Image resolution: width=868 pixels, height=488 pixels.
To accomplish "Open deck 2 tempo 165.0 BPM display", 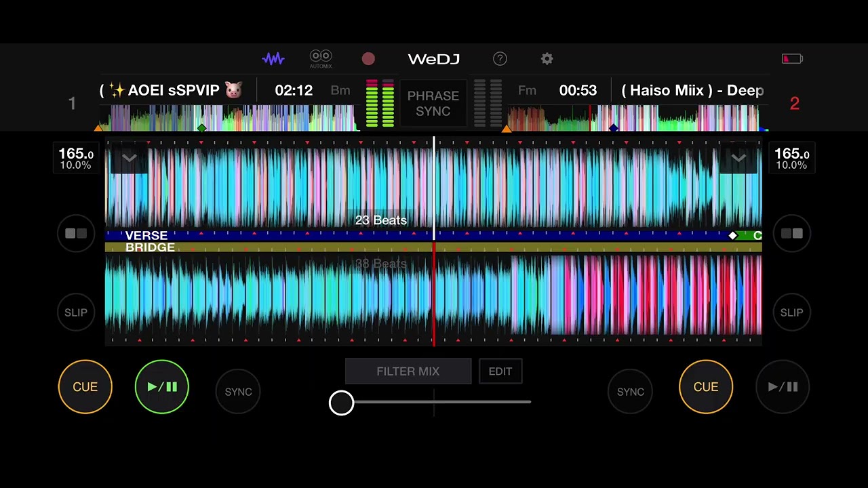I will [791, 159].
